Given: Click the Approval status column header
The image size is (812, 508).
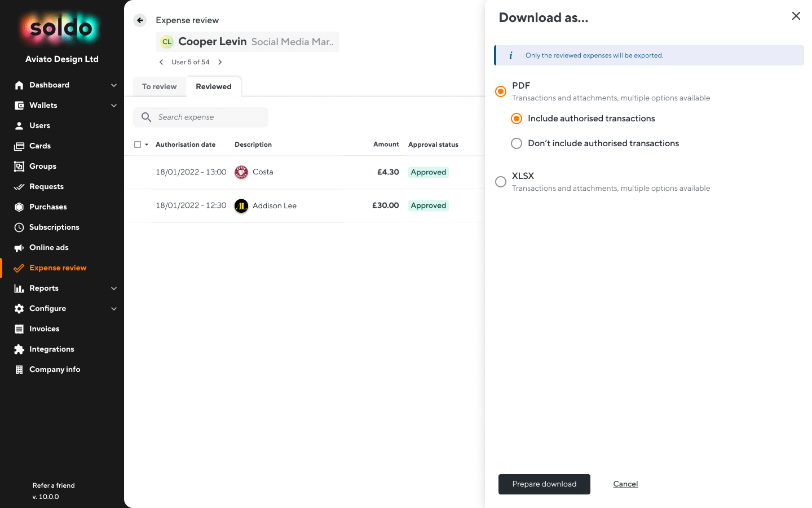Looking at the screenshot, I should coord(433,144).
